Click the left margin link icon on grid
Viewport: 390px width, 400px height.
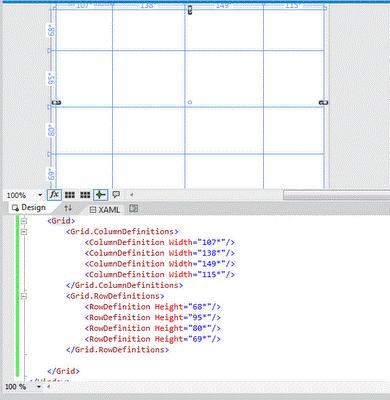pyautogui.click(x=57, y=102)
